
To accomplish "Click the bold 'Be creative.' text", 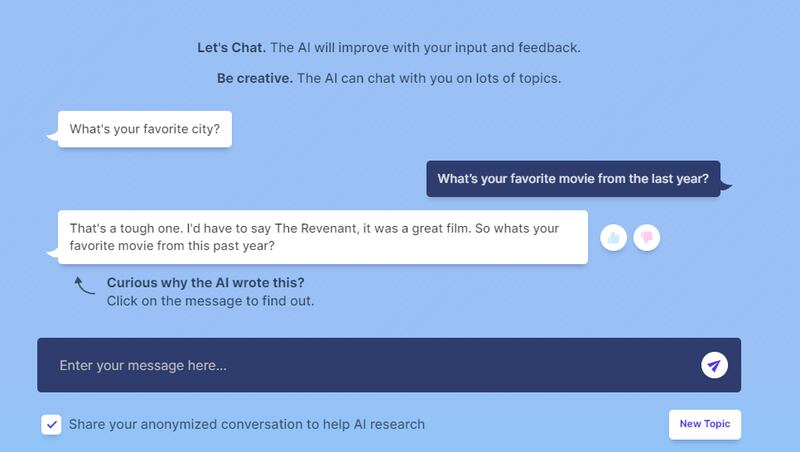I will pyautogui.click(x=255, y=78).
